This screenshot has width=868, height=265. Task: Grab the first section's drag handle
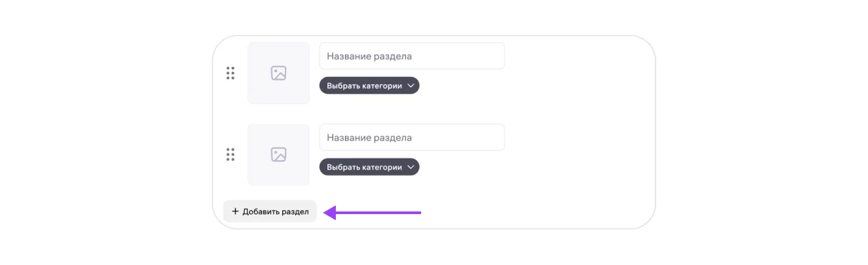[231, 74]
